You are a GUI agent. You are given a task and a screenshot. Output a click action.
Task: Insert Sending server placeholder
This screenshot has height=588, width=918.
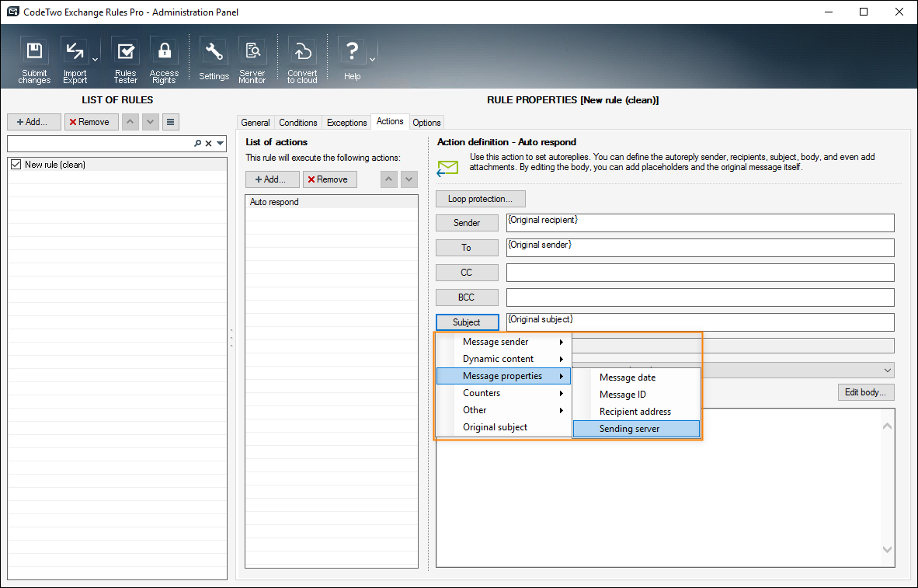[636, 429]
